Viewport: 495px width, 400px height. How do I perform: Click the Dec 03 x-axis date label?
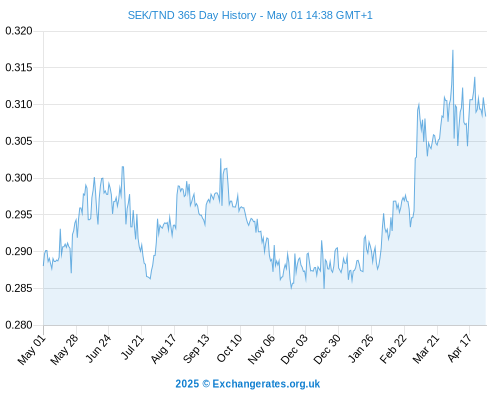tap(294, 349)
